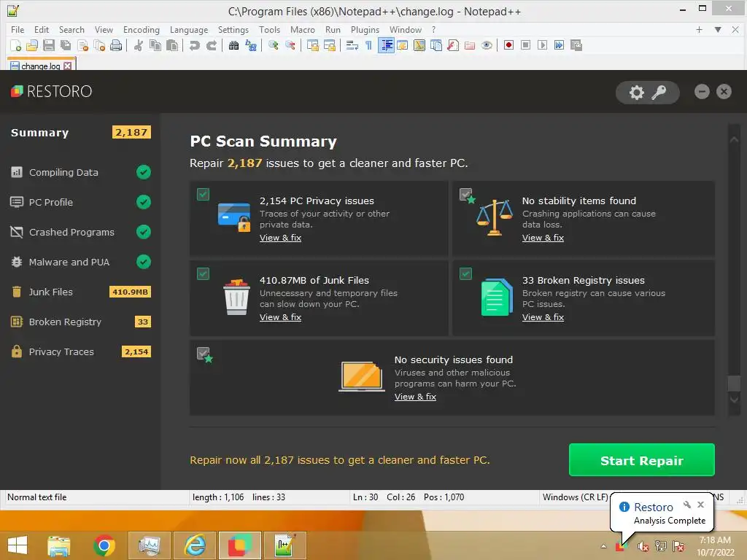Viewport: 747px width, 560px height.
Task: Click View & fix under stability items
Action: [543, 238]
